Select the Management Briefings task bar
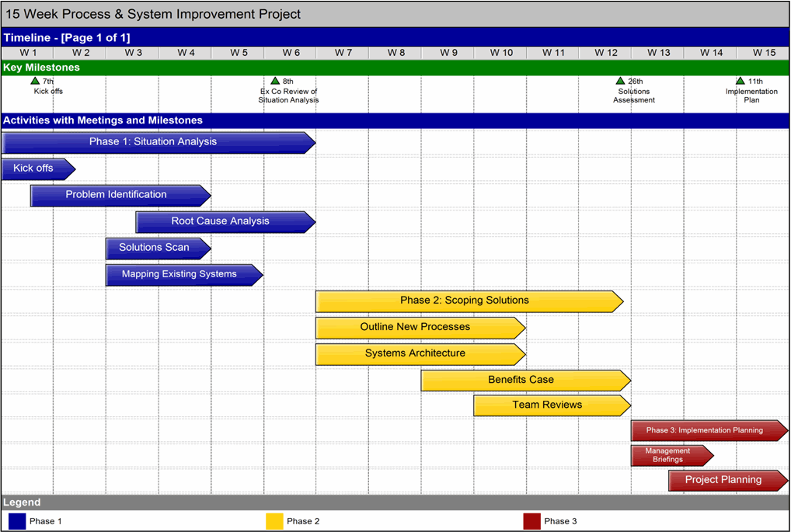This screenshot has height=532, width=791. (672, 455)
